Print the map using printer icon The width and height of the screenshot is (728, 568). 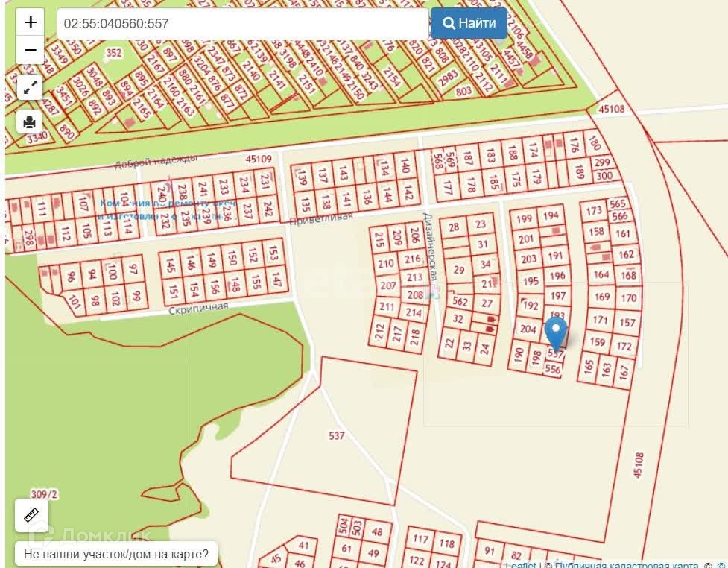tap(30, 122)
